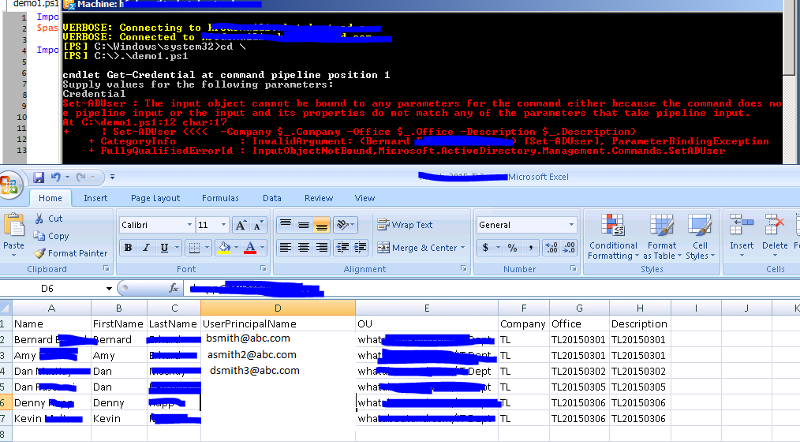The image size is (800, 442).
Task: Apply percent style
Action: [x=512, y=248]
